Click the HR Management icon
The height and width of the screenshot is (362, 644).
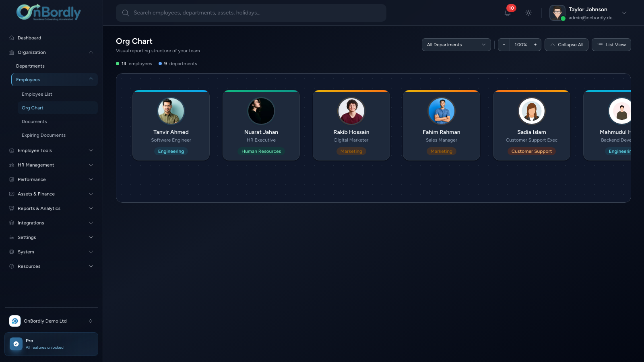[x=12, y=165]
